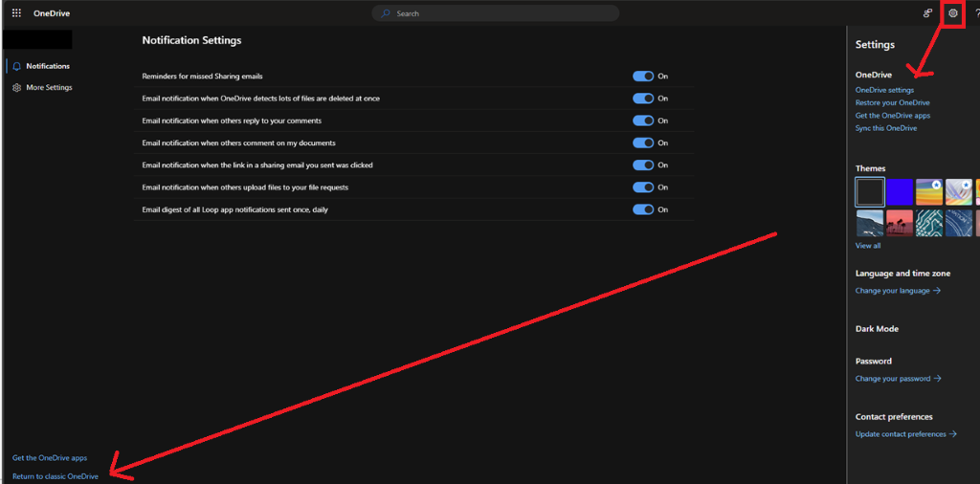Click Sync this OneDrive link
This screenshot has height=484, width=980.
click(886, 128)
